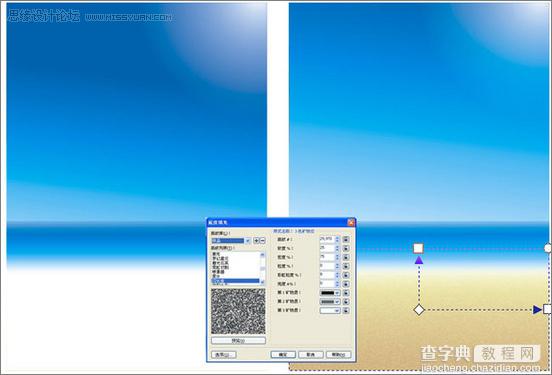552x375 pixels.
Task: Close the texture fill dialog with the X
Action: (x=351, y=222)
